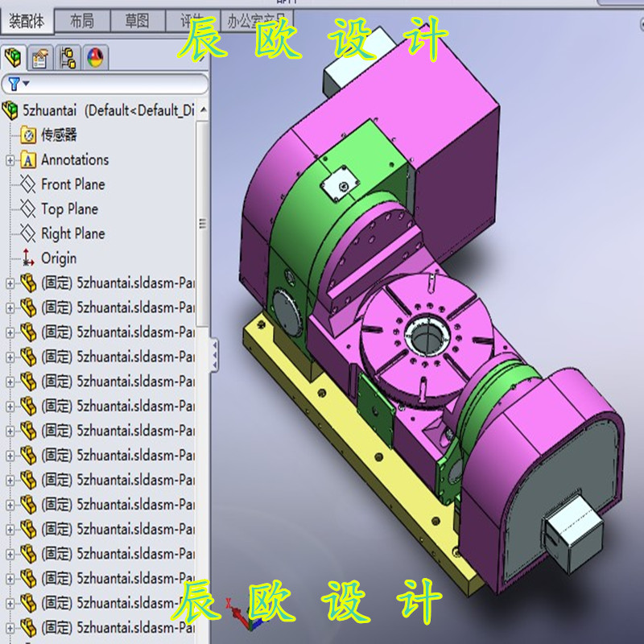Expand the Annotations tree node
Viewport: 644px width, 644px height.
point(8,159)
